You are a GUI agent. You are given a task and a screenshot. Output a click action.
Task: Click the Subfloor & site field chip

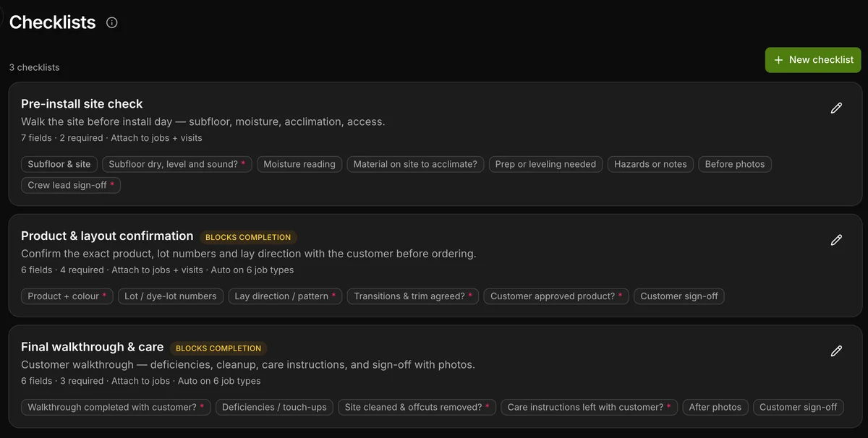[59, 164]
